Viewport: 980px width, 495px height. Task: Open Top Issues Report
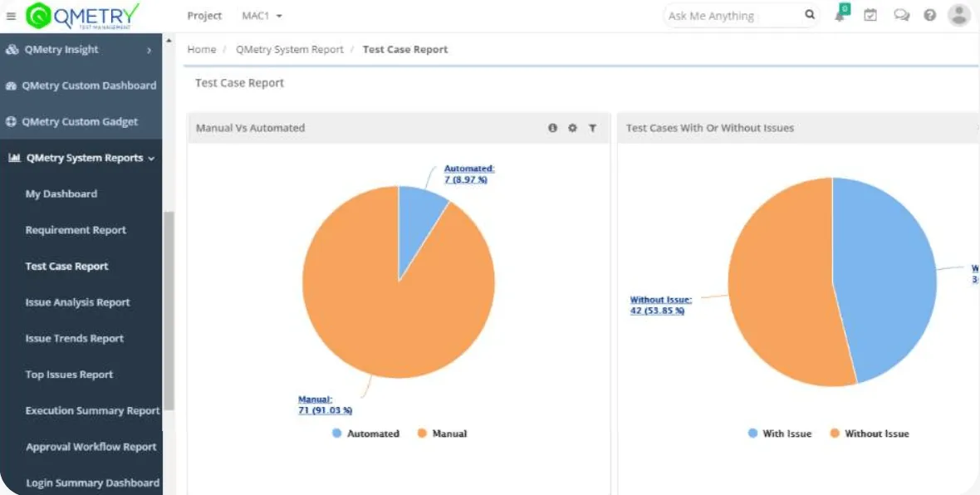tap(70, 375)
